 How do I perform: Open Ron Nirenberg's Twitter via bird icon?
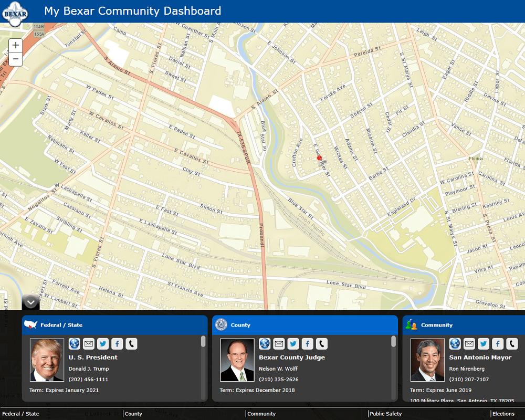[483, 344]
